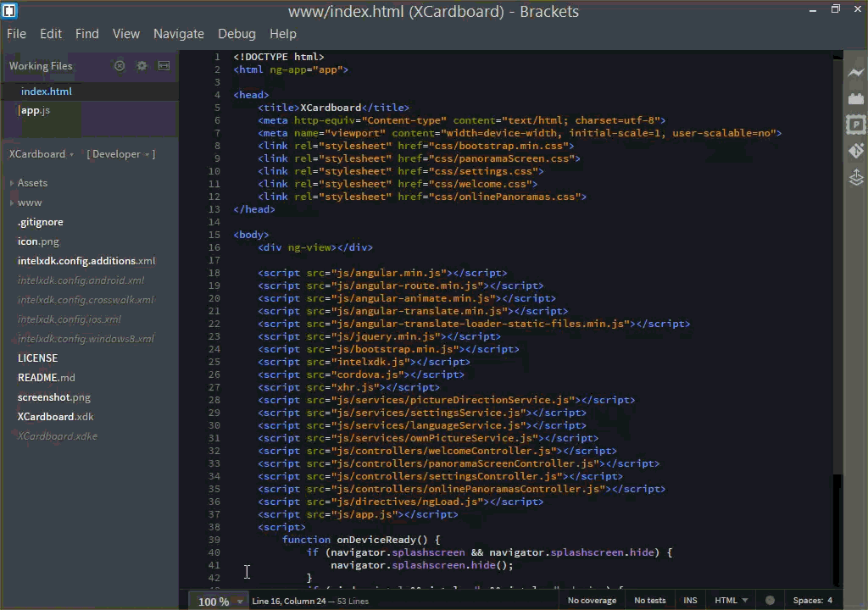Viewport: 868px width, 610px height.
Task: Close all working files with the X icon
Action: click(x=120, y=66)
